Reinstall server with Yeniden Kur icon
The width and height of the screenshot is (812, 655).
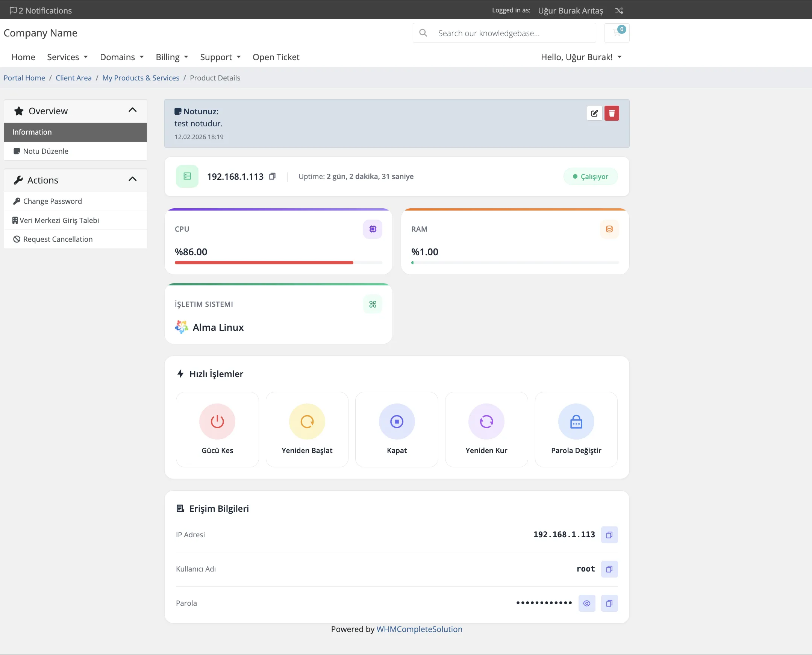point(486,422)
